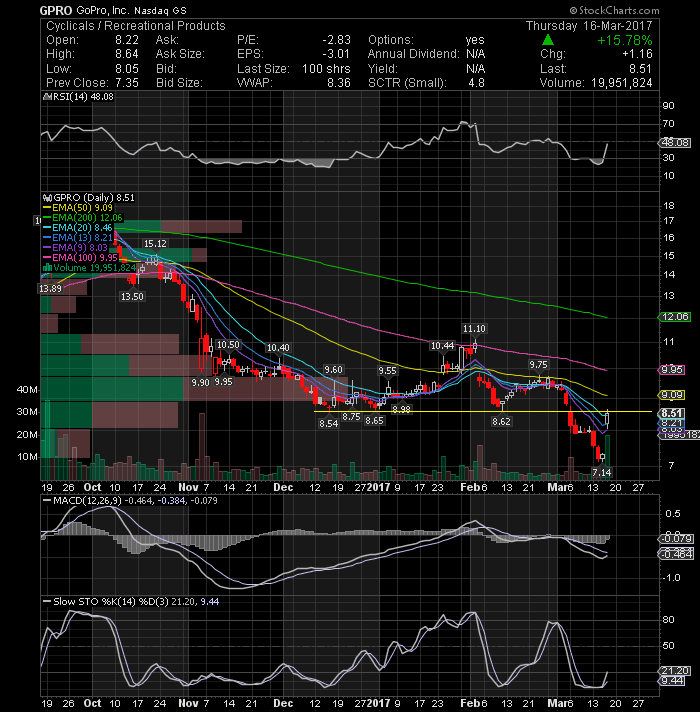The image size is (700, 712).
Task: Click the 7.14 March low label
Action: tap(601, 473)
